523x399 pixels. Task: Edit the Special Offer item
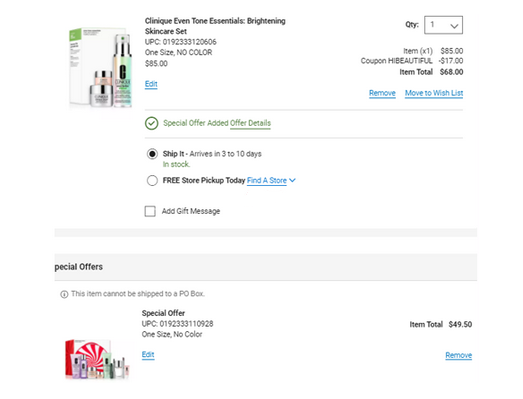148,355
